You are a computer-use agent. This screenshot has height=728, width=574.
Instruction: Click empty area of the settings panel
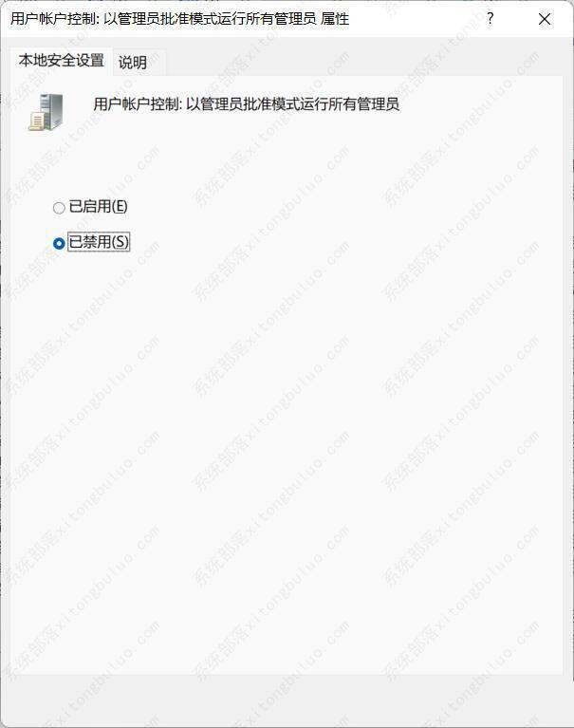(287, 441)
